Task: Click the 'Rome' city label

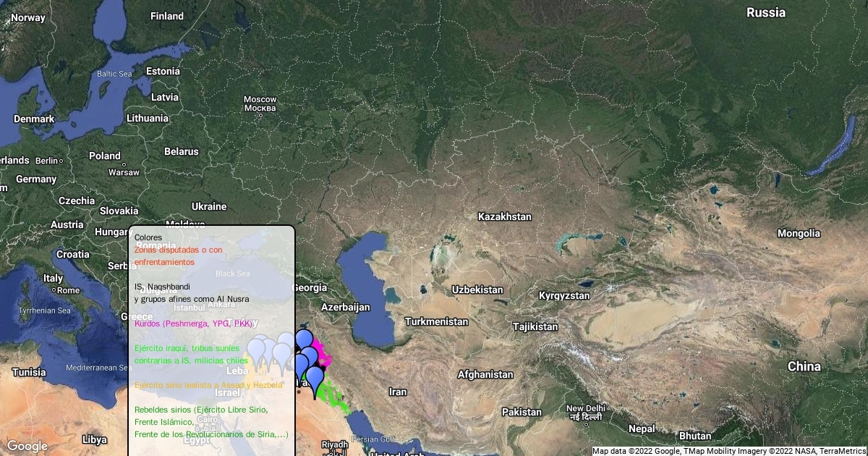Action: (x=68, y=290)
